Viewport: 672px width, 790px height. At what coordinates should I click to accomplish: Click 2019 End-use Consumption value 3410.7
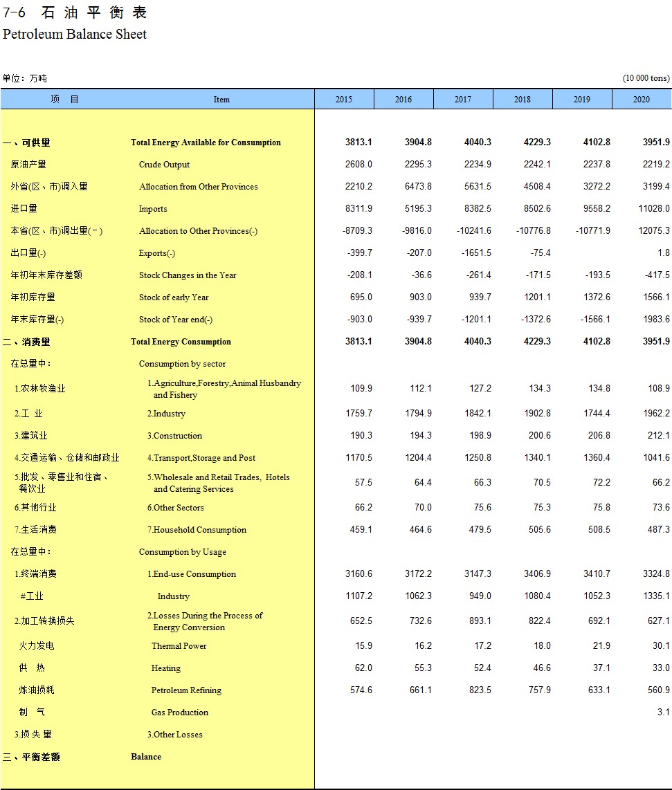[x=597, y=574]
